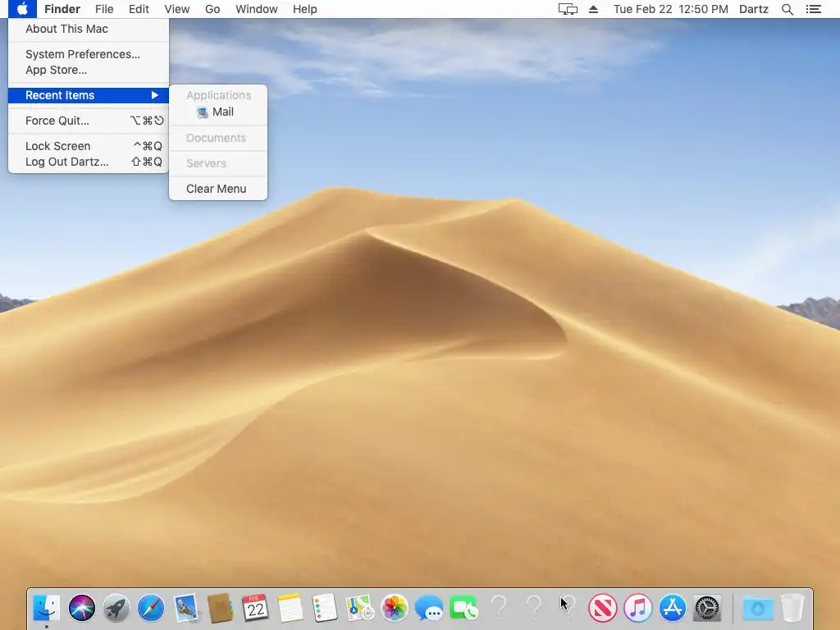This screenshot has width=840, height=630.
Task: Choose Log Out Dartz…
Action: click(89, 162)
